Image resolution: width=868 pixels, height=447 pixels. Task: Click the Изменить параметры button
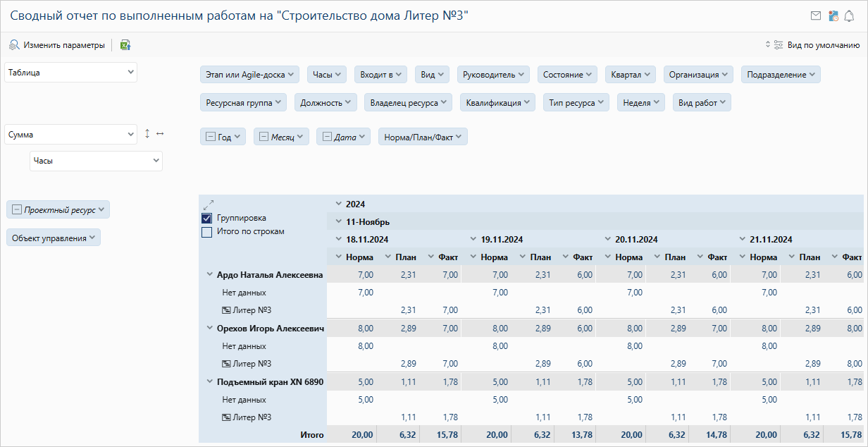pos(56,45)
